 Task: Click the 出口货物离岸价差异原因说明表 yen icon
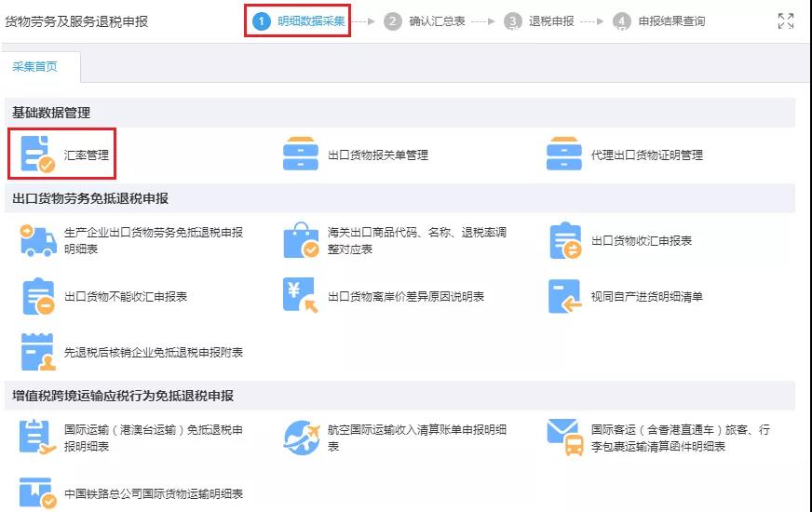tap(300, 296)
